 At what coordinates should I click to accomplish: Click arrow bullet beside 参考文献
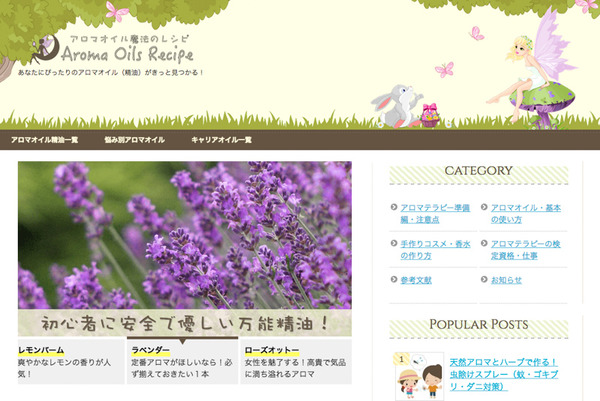point(393,281)
